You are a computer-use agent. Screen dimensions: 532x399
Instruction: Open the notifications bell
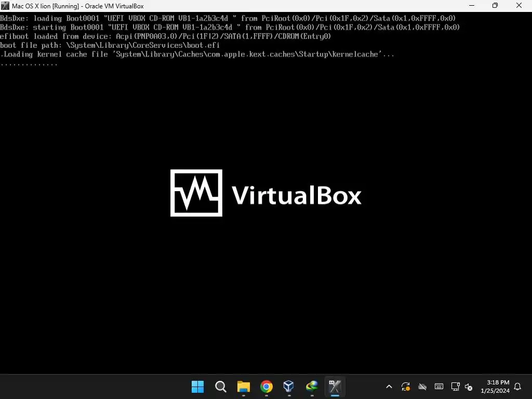[518, 387]
